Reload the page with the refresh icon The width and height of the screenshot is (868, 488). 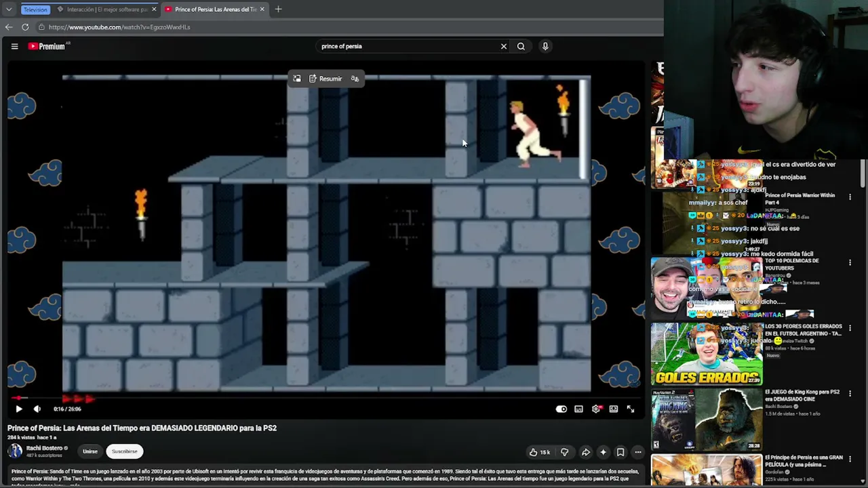click(x=25, y=27)
